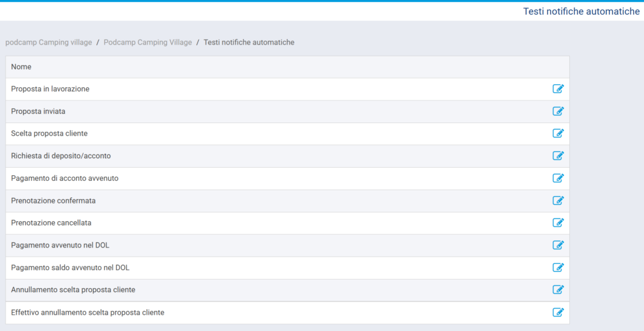Edit the 'Prenotazione cancellata' notification
This screenshot has height=331, width=644.
[x=558, y=222]
